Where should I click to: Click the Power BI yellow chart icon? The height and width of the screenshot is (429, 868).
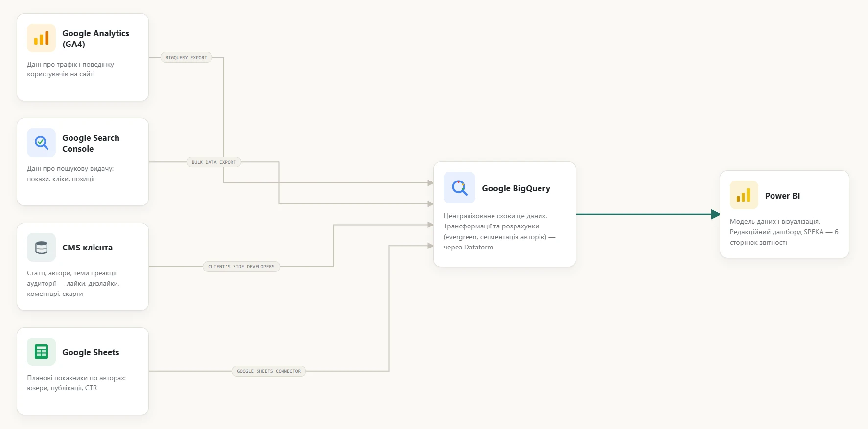(744, 195)
